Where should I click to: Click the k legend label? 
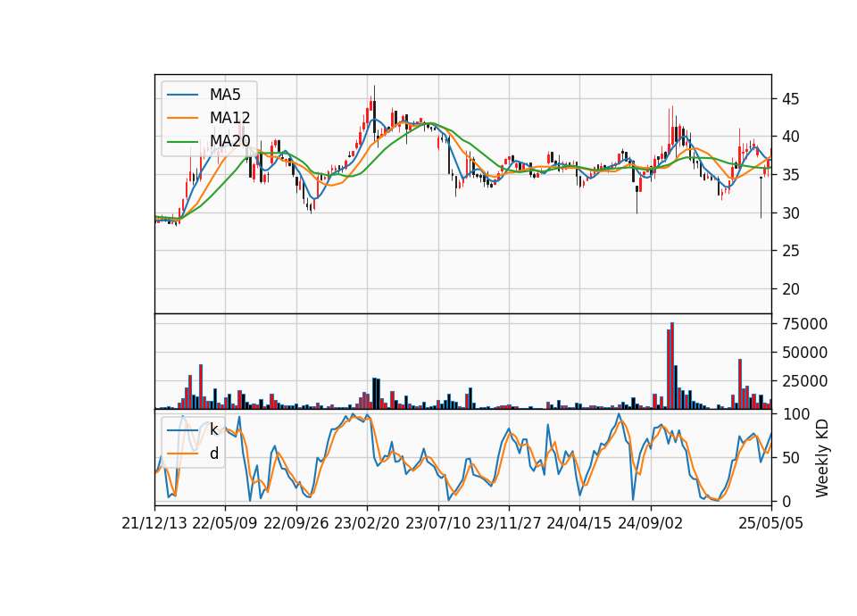click(213, 429)
